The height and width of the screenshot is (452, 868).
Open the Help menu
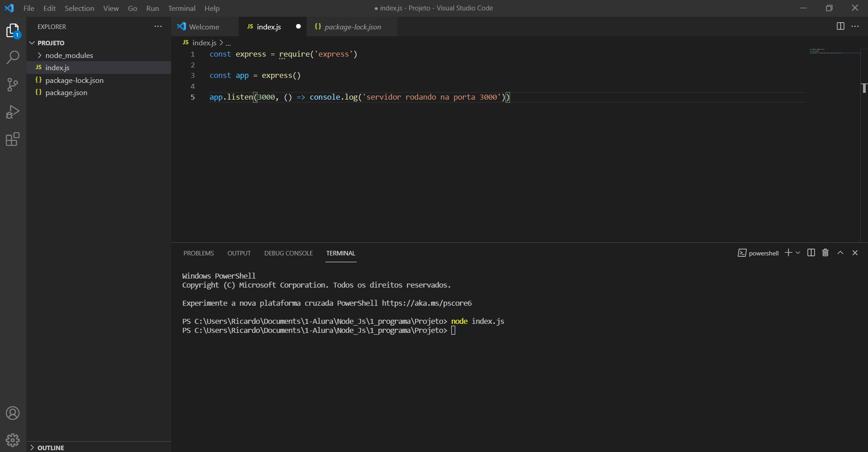(212, 8)
